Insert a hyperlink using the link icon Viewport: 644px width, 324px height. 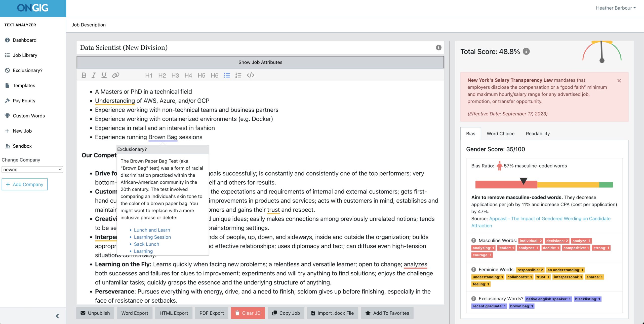pos(116,75)
